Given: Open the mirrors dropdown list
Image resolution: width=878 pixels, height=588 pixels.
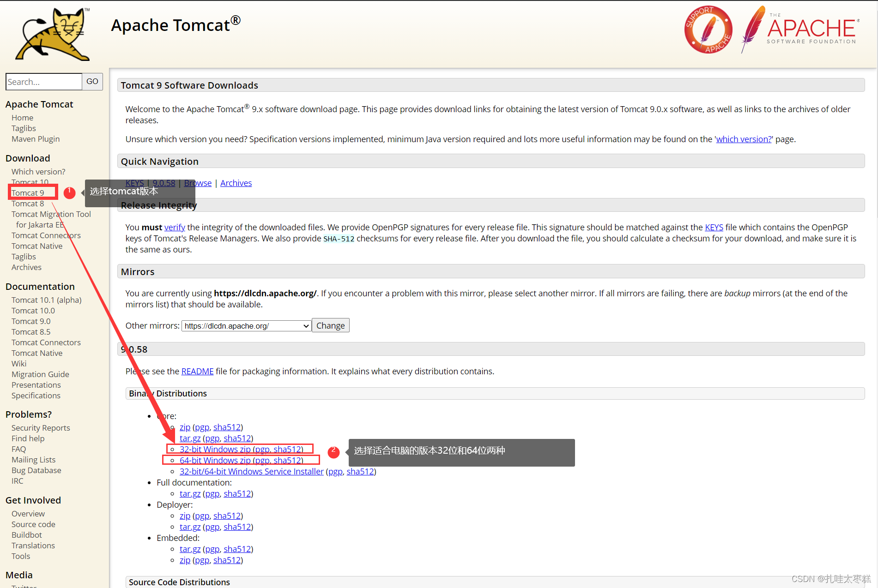Looking at the screenshot, I should click(247, 326).
